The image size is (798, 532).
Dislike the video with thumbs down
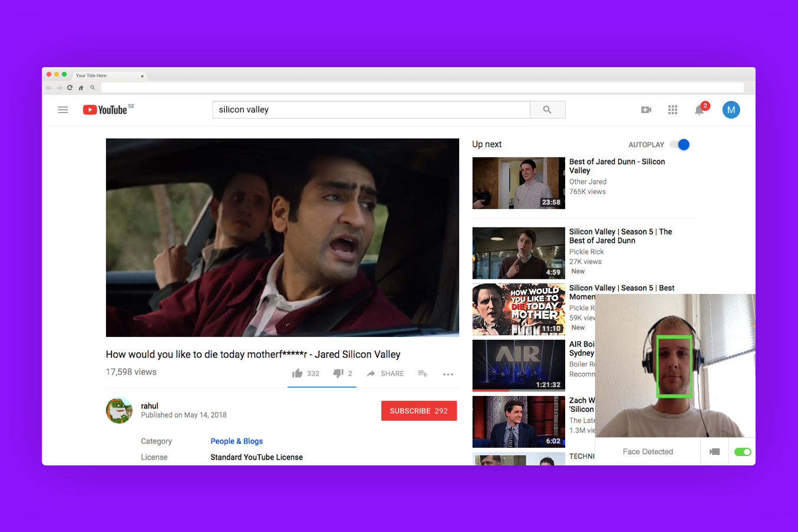pos(338,374)
